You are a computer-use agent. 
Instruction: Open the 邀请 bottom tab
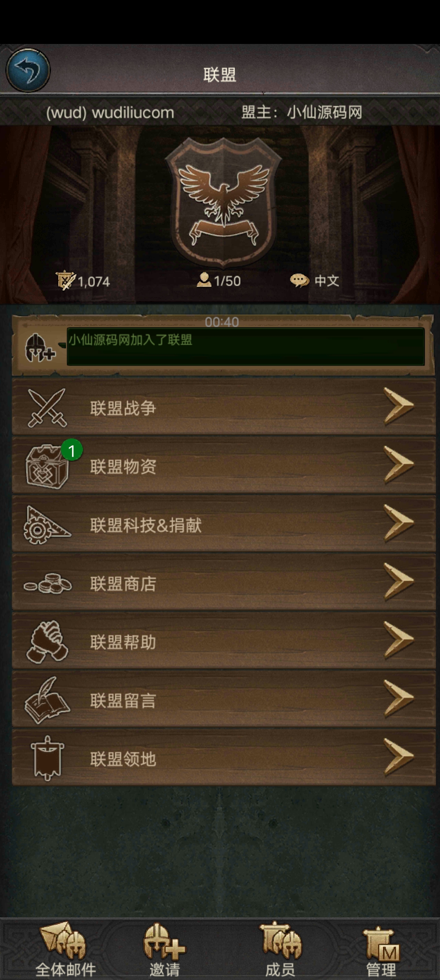click(x=164, y=949)
